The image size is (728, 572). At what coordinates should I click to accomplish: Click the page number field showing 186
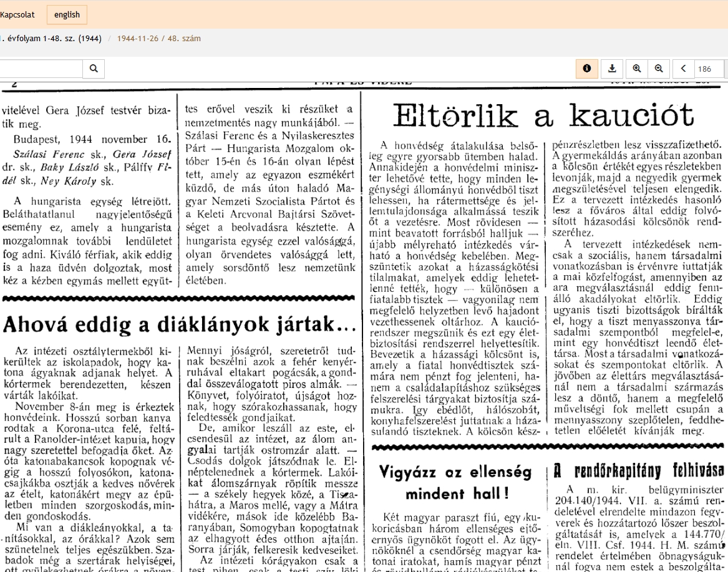pos(709,69)
